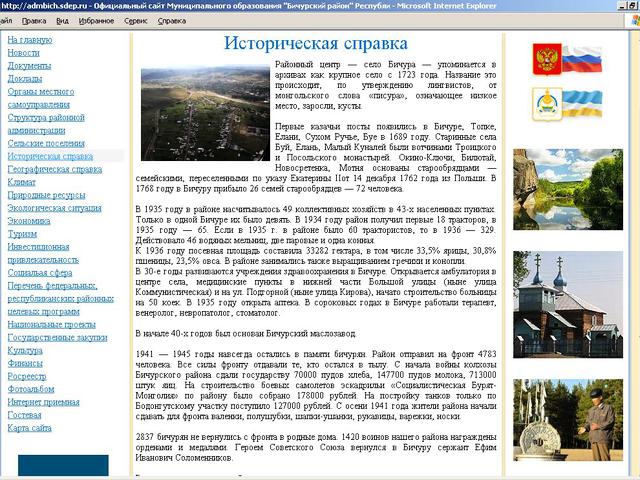Open the Вид menu
640x480 pixels.
62,21
